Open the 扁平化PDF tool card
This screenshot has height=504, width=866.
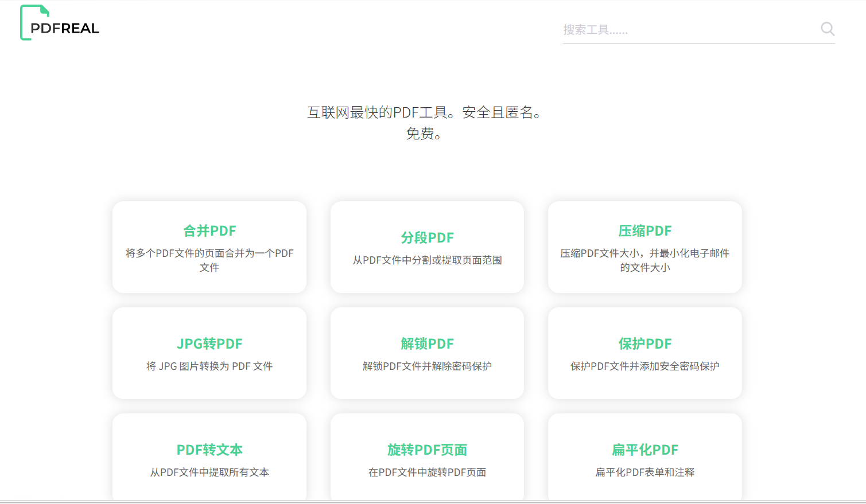pos(645,458)
